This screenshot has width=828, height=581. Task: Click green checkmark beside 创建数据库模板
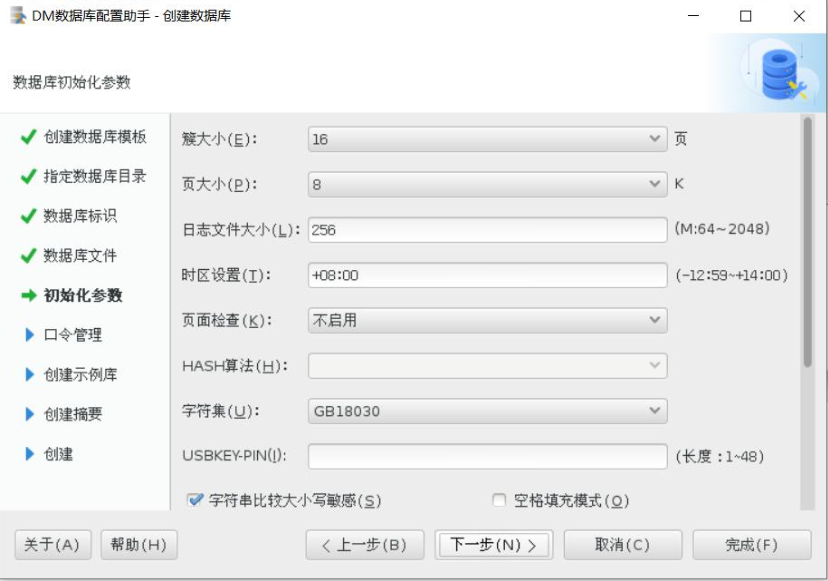tap(29, 137)
